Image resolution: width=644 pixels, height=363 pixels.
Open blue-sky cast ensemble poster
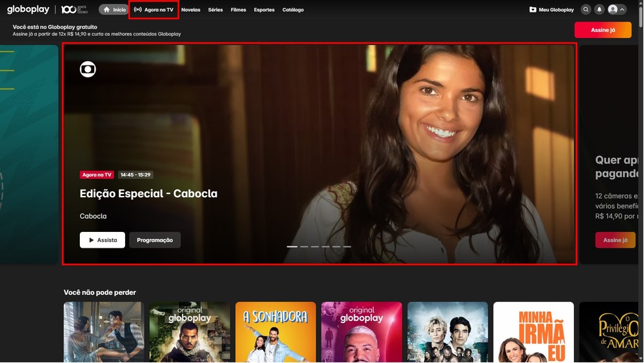448,332
